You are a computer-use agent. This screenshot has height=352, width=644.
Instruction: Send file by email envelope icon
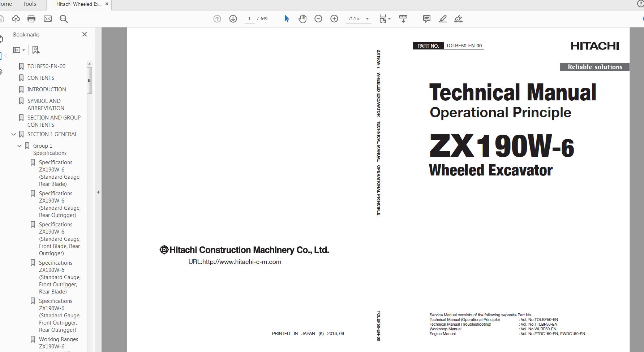coord(48,19)
